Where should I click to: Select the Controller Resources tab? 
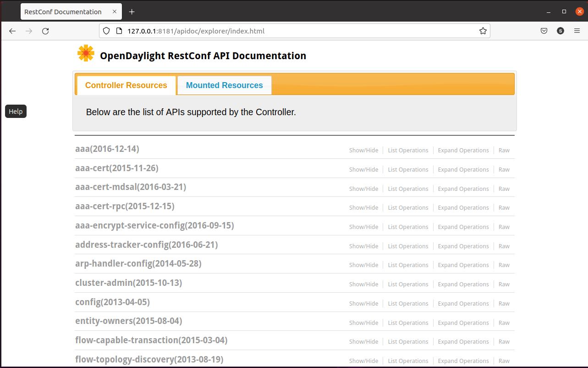[x=126, y=85]
